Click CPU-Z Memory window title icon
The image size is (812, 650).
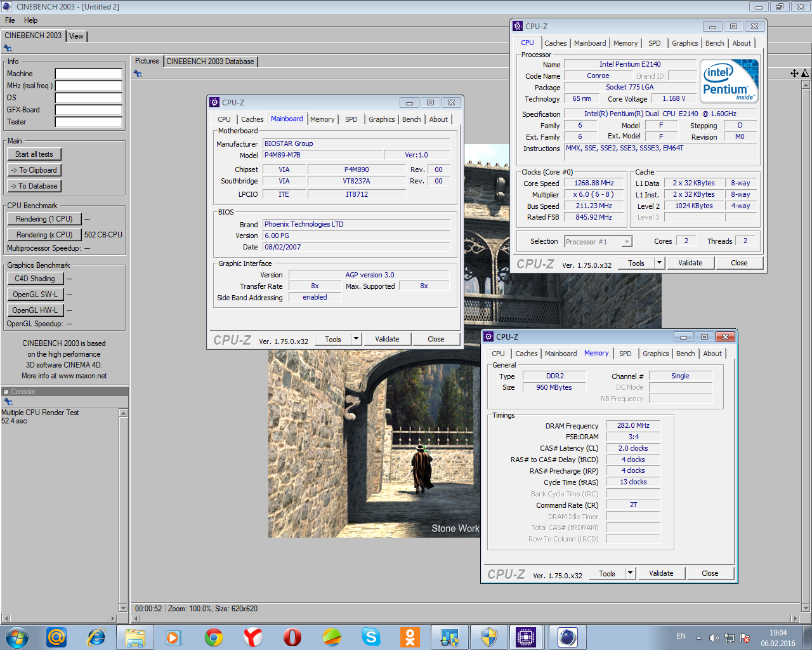click(488, 336)
